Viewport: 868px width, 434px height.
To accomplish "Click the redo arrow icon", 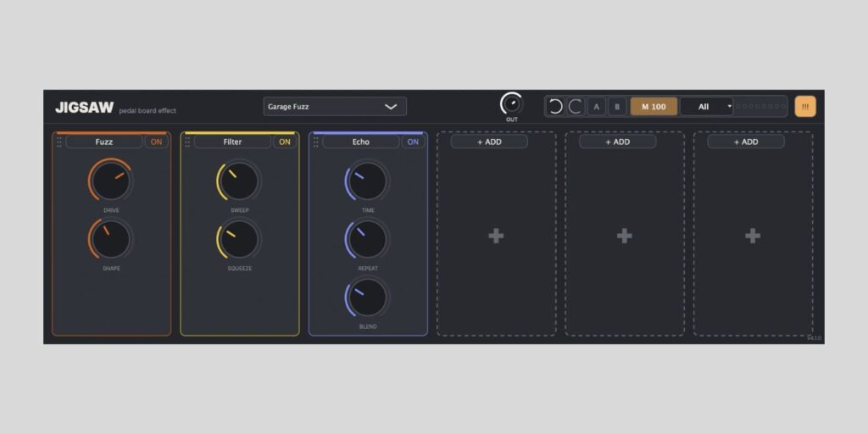I will [576, 106].
